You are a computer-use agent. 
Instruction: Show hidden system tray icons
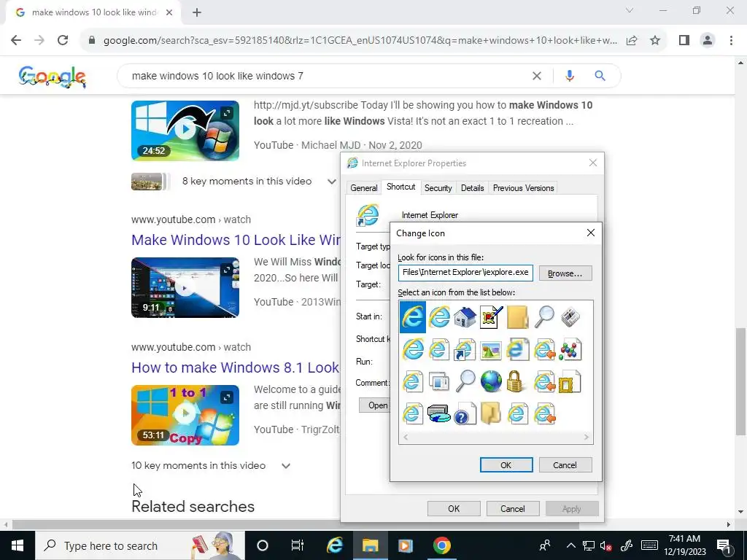pos(570,545)
